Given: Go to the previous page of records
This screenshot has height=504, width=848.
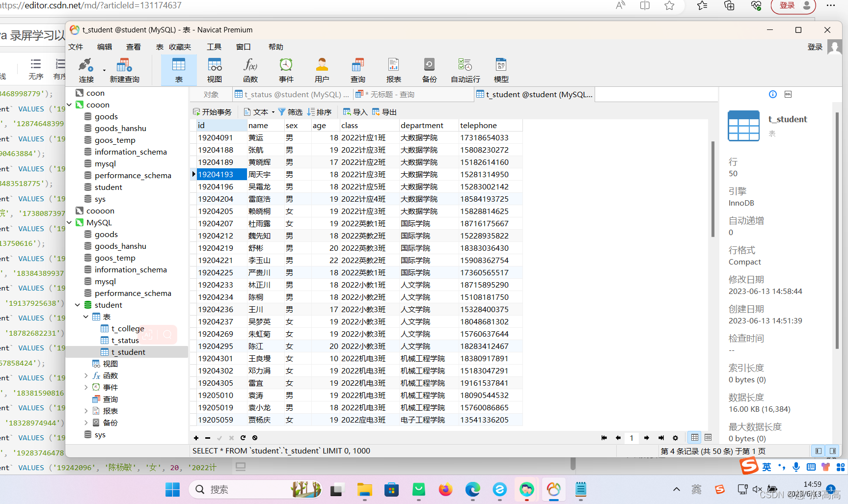Looking at the screenshot, I should point(618,438).
